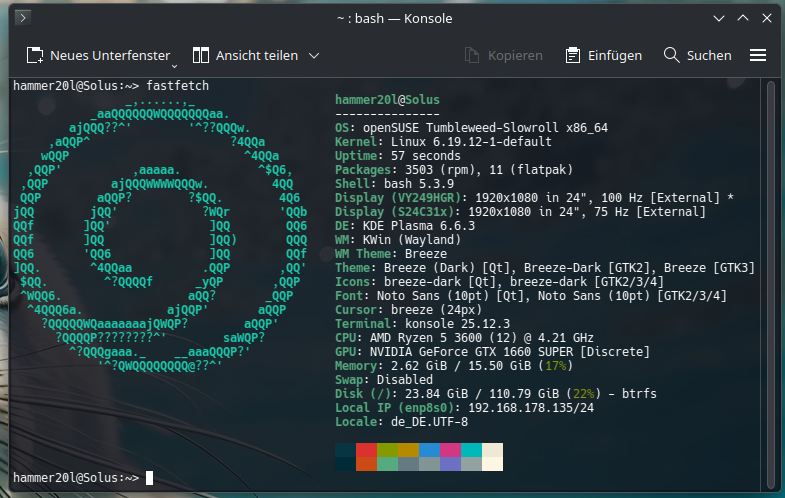Click 'NVIDIA GeForce GTX 1660 SUPER' text
The image size is (785, 498).
(471, 352)
